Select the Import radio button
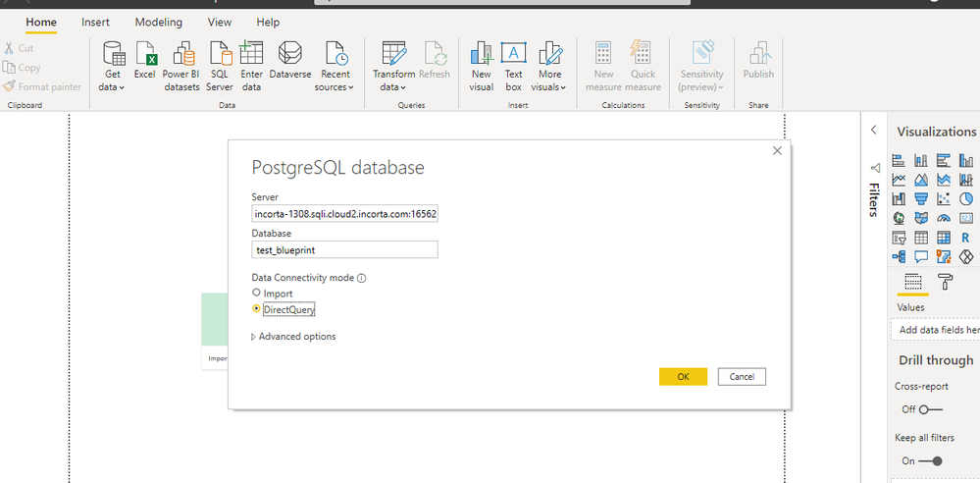The height and width of the screenshot is (483, 980). 257,293
